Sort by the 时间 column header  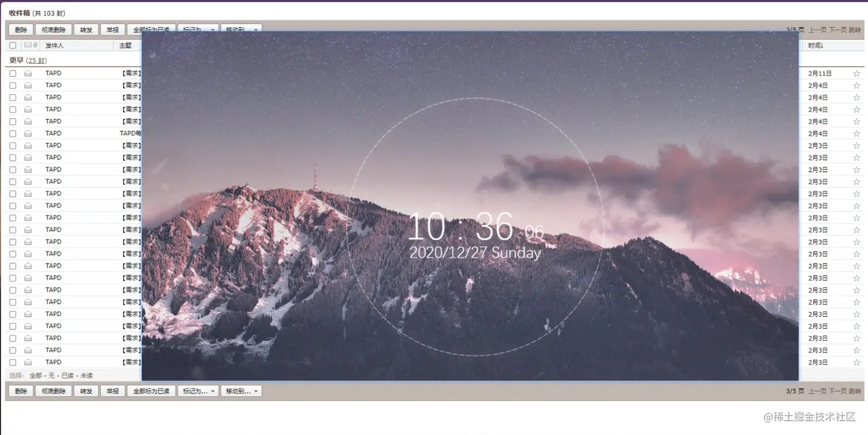(816, 45)
